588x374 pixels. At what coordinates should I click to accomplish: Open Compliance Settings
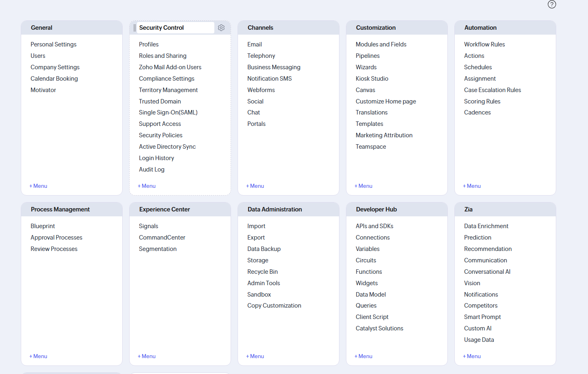pos(167,79)
